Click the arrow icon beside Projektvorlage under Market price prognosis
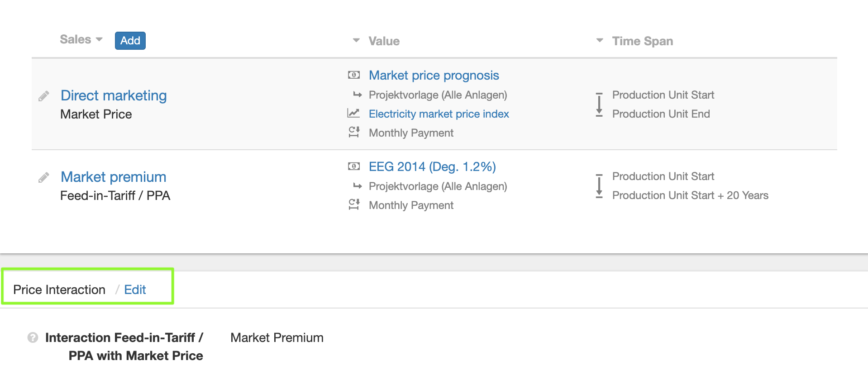Screen dimensions: 868x389 [x=358, y=95]
